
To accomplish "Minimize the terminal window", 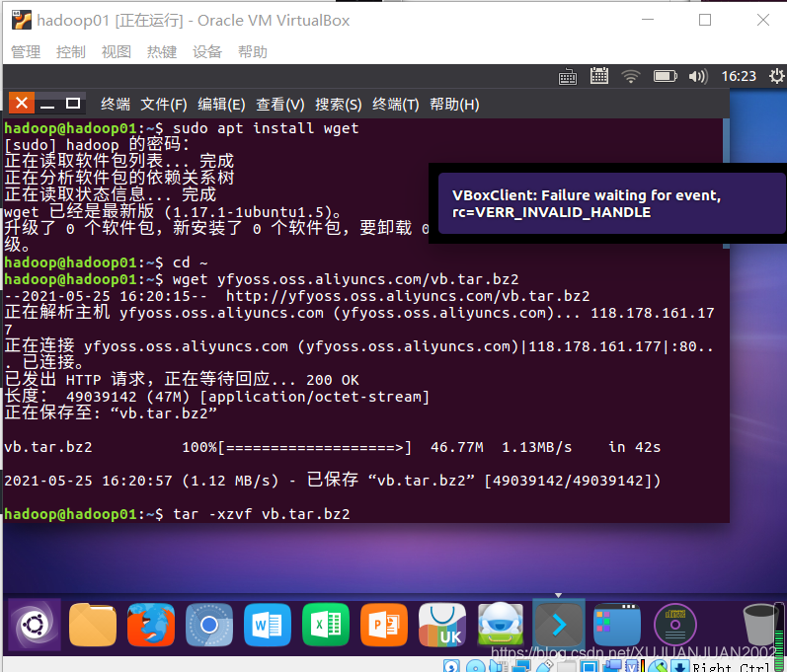I will (47, 105).
